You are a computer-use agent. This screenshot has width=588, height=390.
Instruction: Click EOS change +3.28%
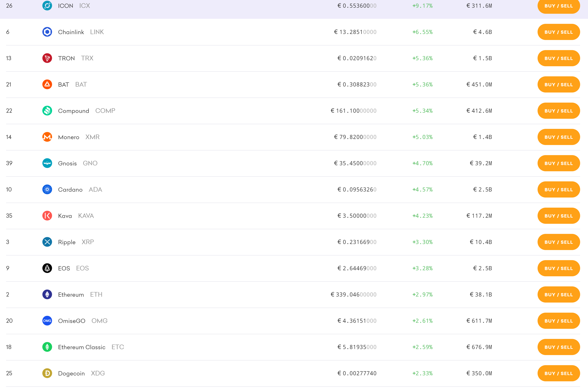coord(423,268)
